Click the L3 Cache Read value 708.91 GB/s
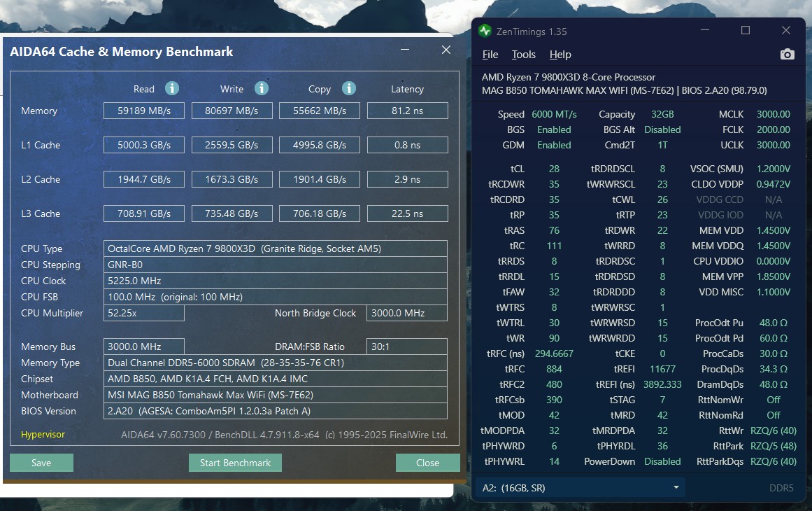The height and width of the screenshot is (511, 812). coord(144,213)
